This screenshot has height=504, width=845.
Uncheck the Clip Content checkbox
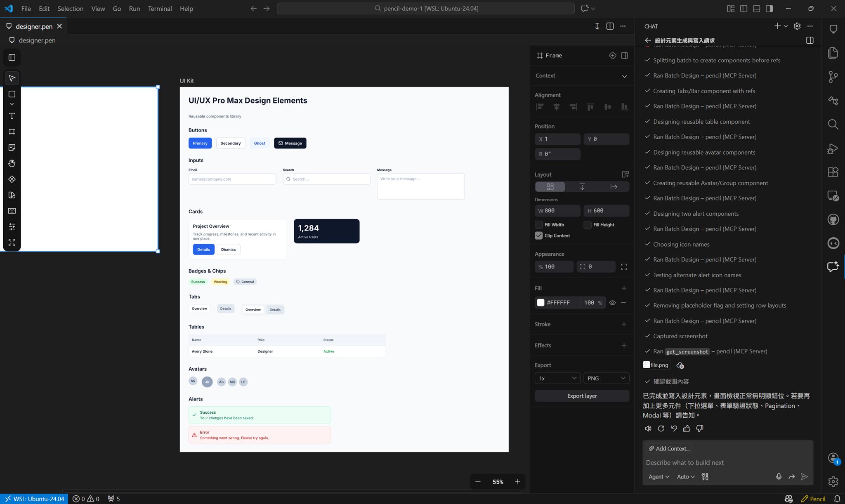point(539,236)
